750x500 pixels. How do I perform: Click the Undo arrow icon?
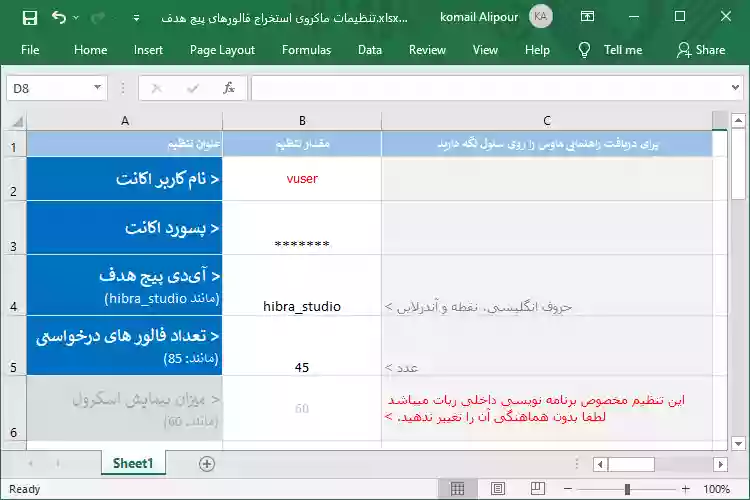coord(58,18)
